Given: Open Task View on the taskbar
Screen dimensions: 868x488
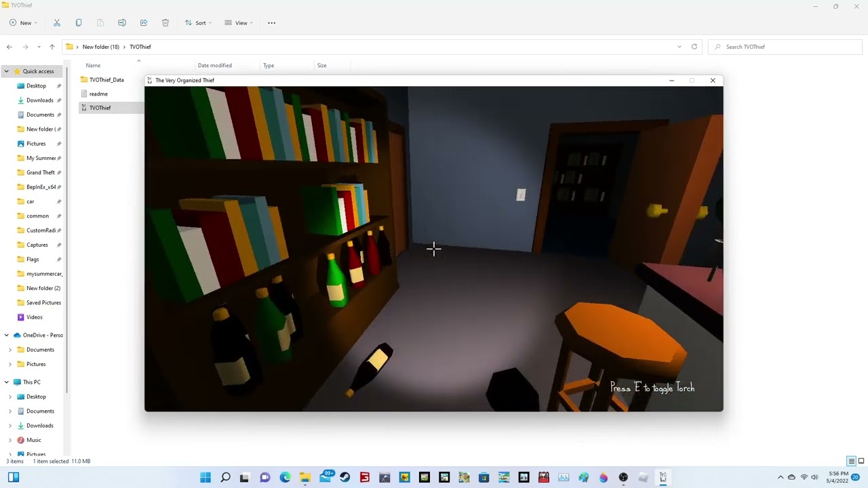Looking at the screenshot, I should pyautogui.click(x=245, y=478).
